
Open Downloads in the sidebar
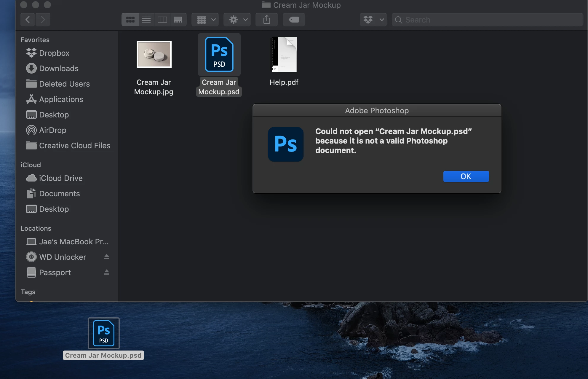(59, 69)
